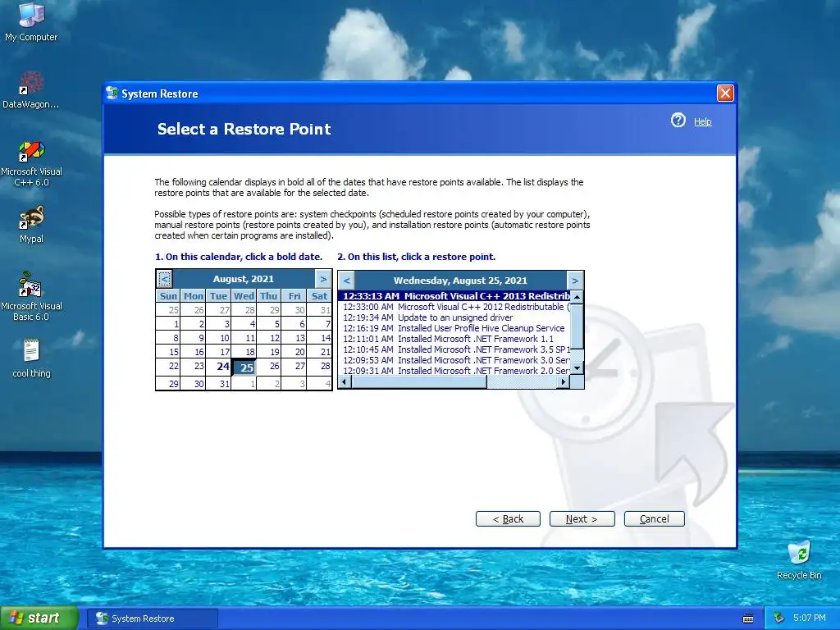The height and width of the screenshot is (630, 840).
Task: Click the horizontal scrollbar thumb in list
Action: click(x=419, y=381)
